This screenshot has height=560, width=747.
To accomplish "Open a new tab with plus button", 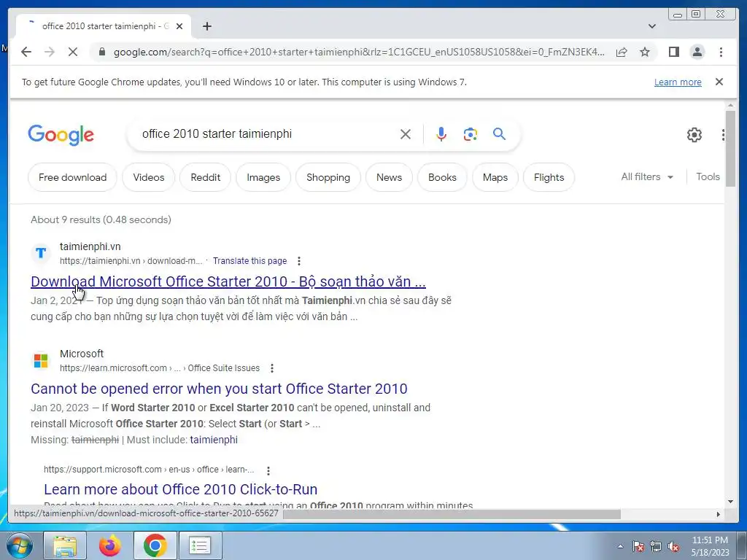I will pos(206,26).
